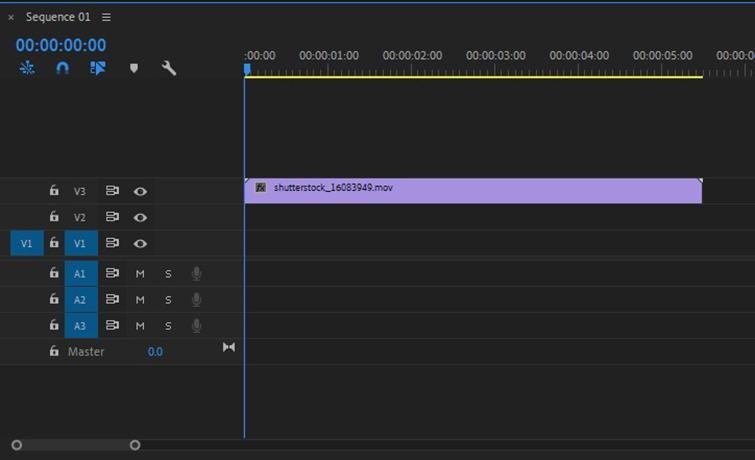
Task: Toggle V1 source patching indicator
Action: (27, 243)
